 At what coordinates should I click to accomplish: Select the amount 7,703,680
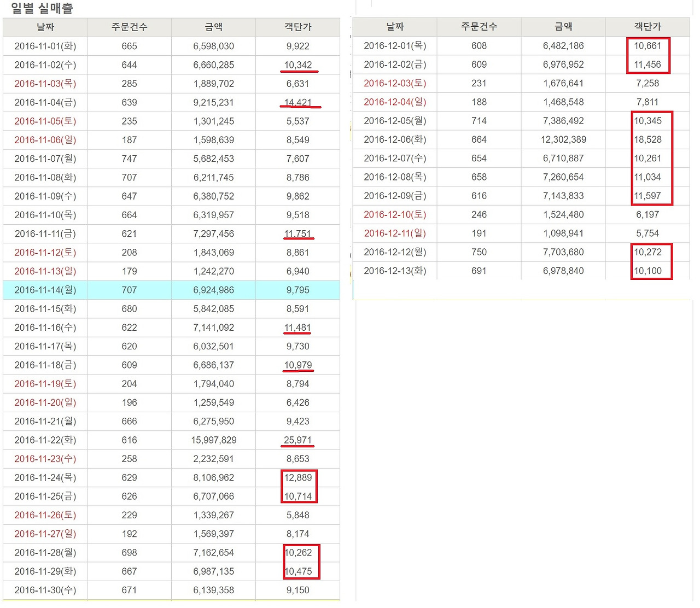[x=563, y=252]
